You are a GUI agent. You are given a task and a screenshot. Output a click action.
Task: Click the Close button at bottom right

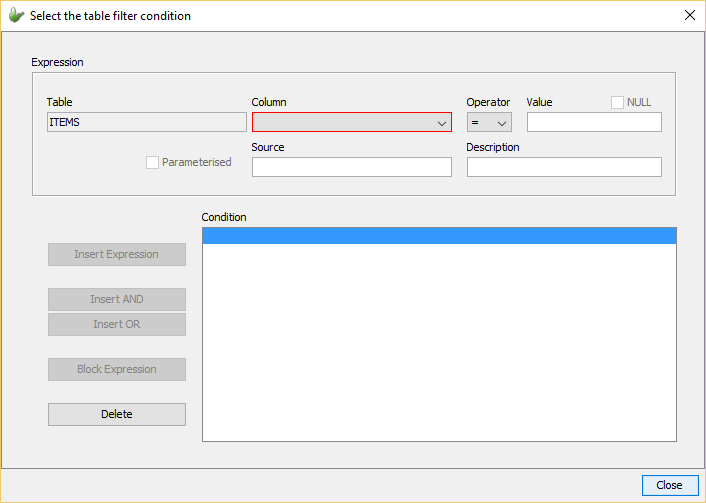point(669,485)
